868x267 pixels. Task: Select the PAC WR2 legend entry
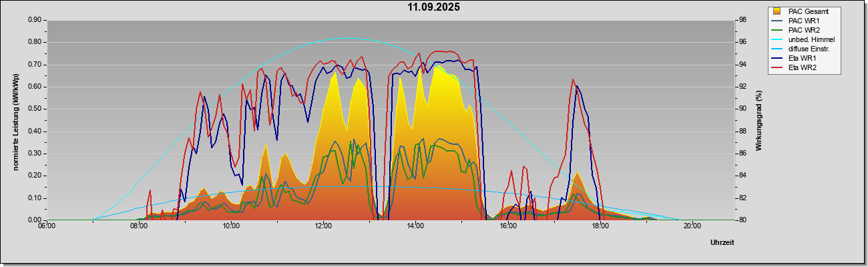(804, 30)
